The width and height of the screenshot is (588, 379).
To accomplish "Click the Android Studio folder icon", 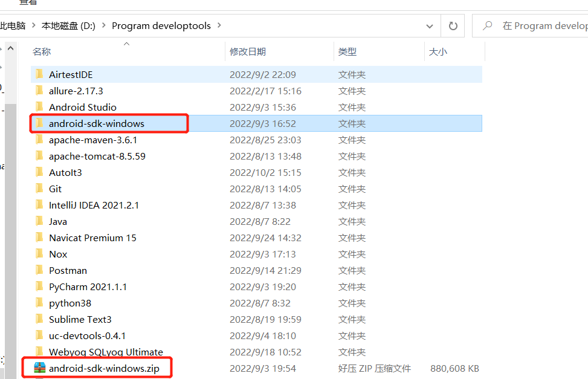I will pos(39,107).
